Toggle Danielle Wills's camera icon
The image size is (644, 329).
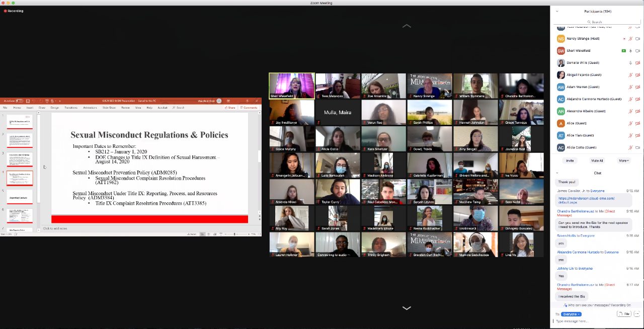point(637,63)
